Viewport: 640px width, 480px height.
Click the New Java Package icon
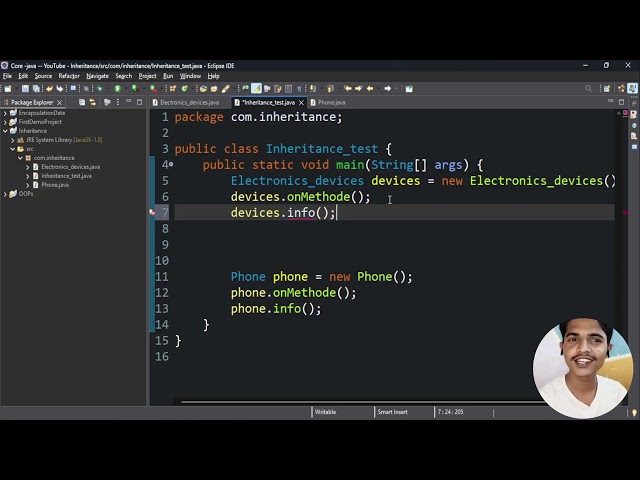click(173, 89)
